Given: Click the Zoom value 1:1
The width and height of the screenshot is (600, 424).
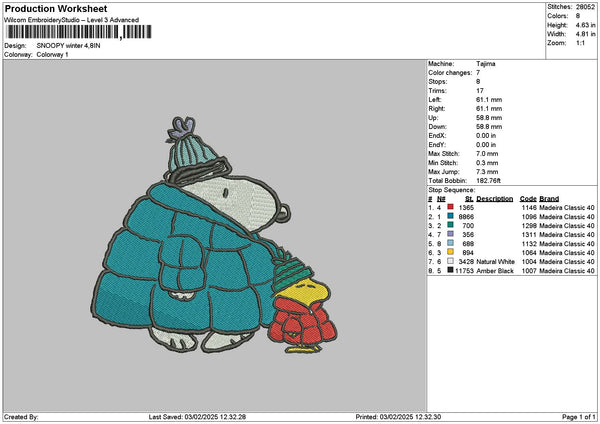Looking at the screenshot, I should click(580, 43).
